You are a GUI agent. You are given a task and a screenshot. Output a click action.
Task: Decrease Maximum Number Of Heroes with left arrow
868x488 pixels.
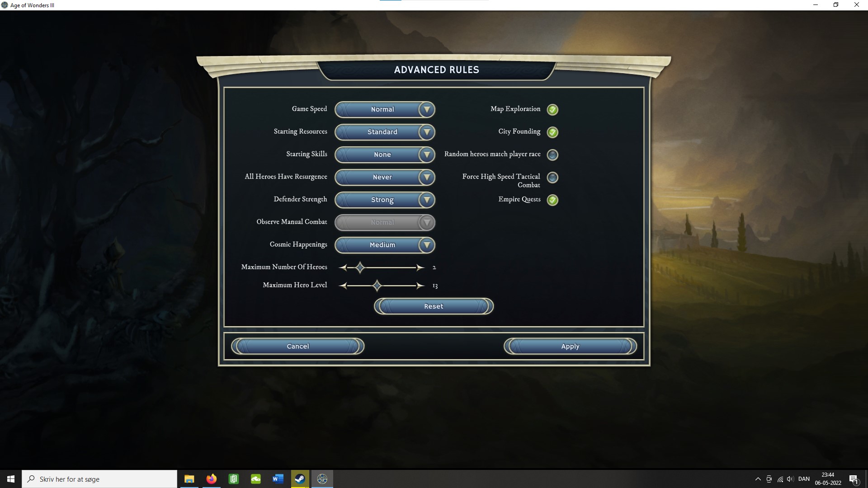343,267
